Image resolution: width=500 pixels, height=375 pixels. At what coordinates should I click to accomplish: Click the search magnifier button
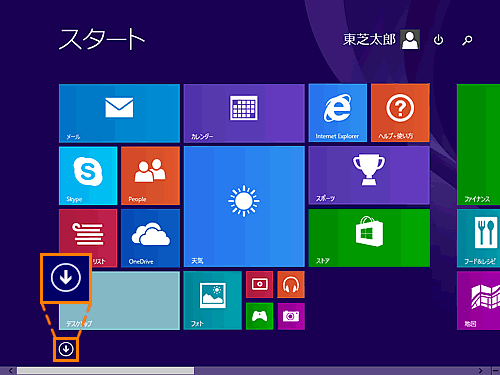(x=467, y=40)
